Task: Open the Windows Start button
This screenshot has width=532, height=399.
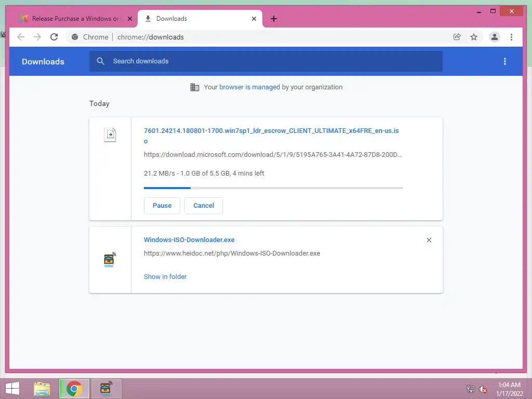Action: click(12, 388)
